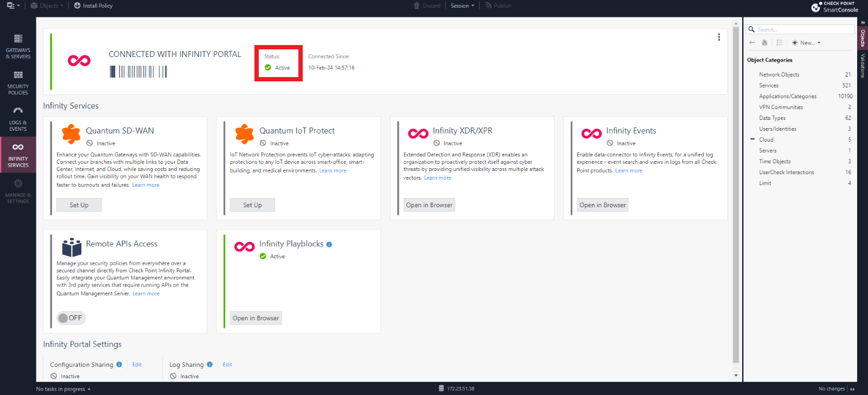
Task: Open the Gateways & Servers view
Action: (x=18, y=46)
